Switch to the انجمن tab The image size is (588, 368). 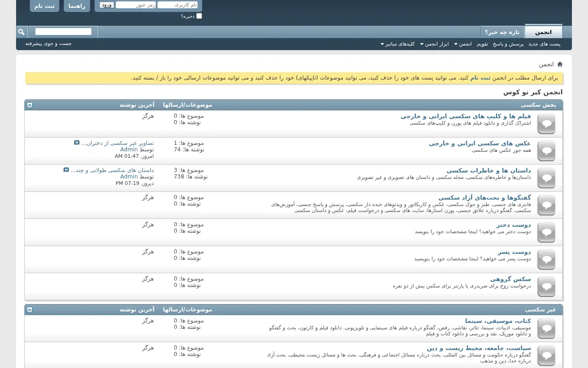point(543,32)
